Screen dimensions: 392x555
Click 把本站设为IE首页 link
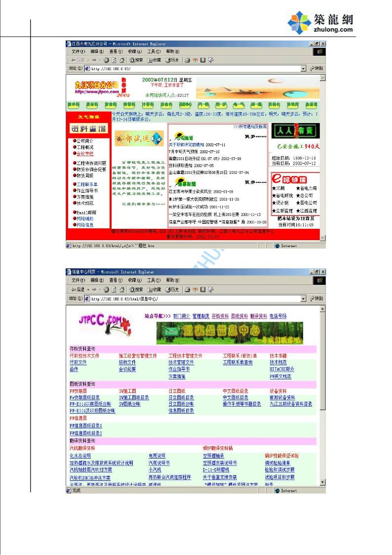tap(296, 219)
